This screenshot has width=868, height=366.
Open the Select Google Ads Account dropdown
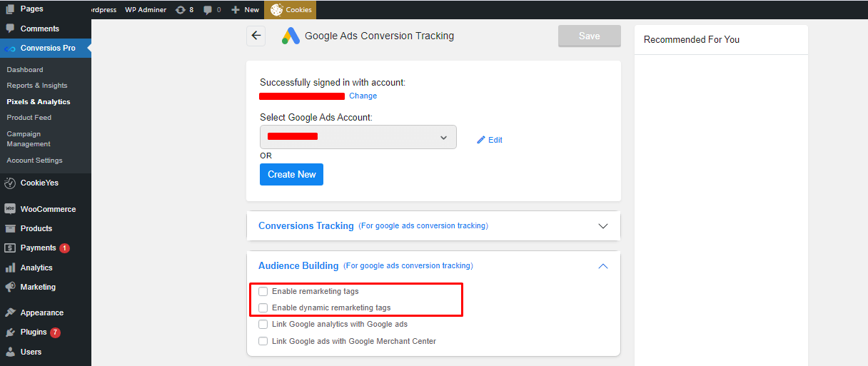[358, 137]
